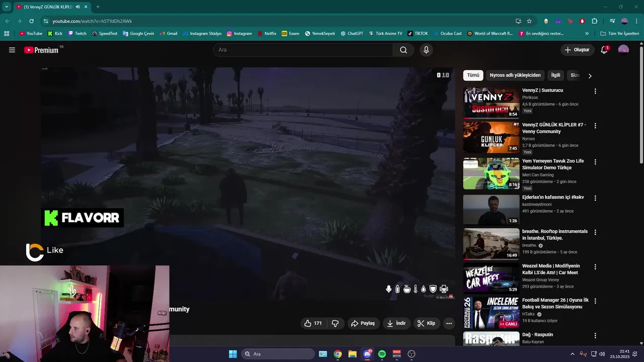Image resolution: width=644 pixels, height=362 pixels.
Task: Start voice search with the microphone
Action: coord(426,50)
